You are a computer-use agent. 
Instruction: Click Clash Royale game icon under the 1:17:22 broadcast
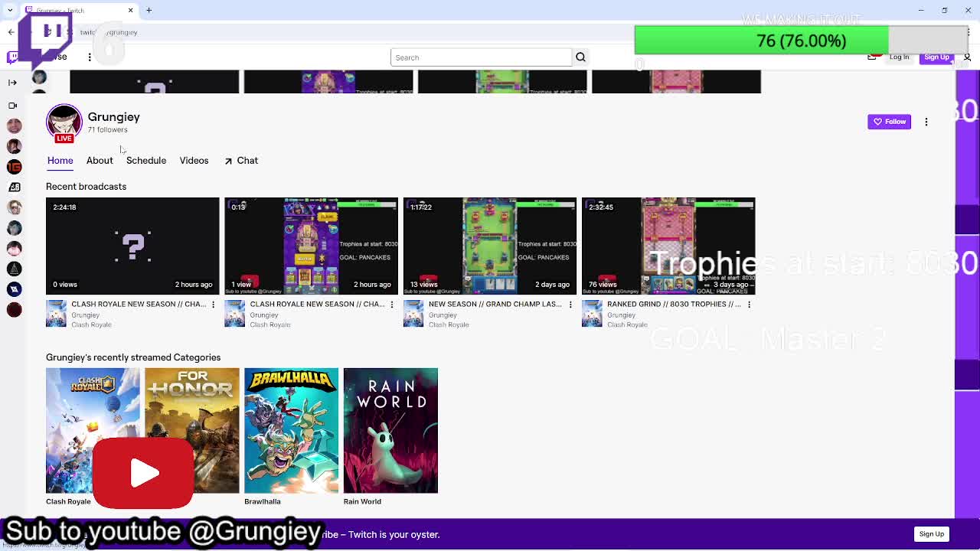[413, 314]
